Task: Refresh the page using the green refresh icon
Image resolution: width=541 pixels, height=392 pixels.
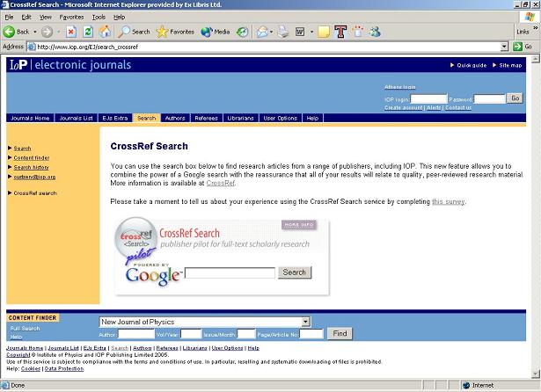Action: click(88, 32)
